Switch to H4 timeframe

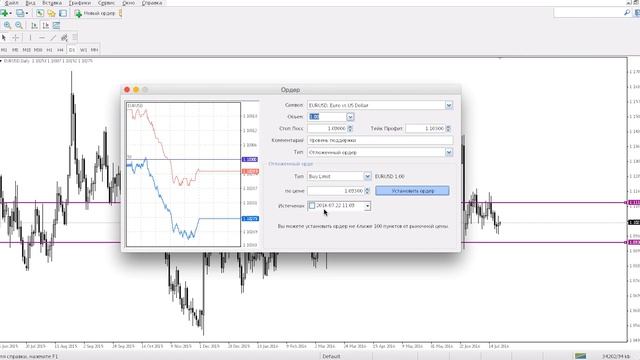(60, 50)
